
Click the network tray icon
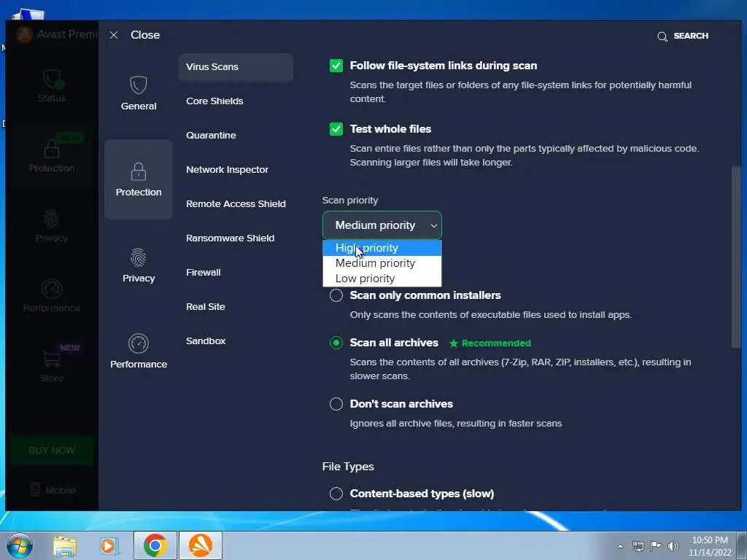tap(638, 546)
